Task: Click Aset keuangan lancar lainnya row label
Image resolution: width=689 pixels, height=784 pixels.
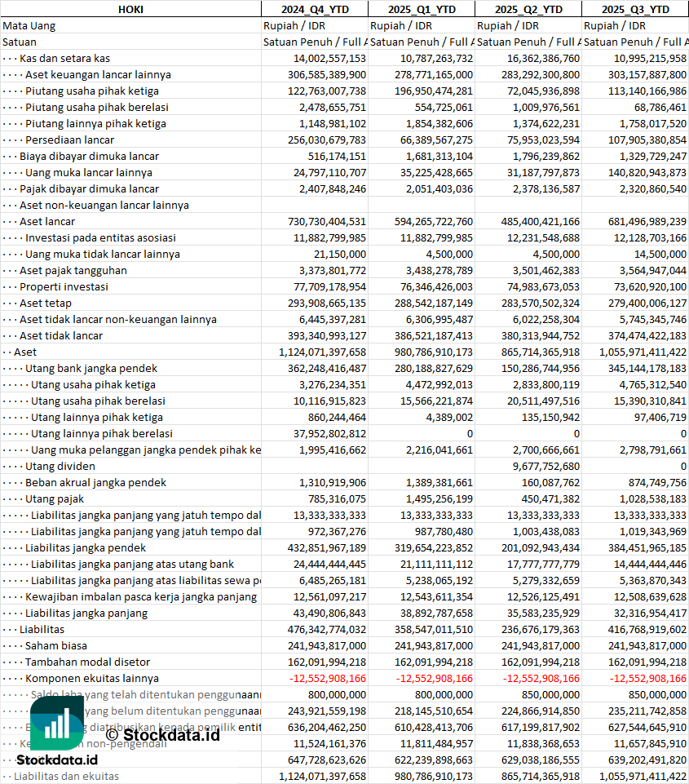Action: (x=98, y=74)
